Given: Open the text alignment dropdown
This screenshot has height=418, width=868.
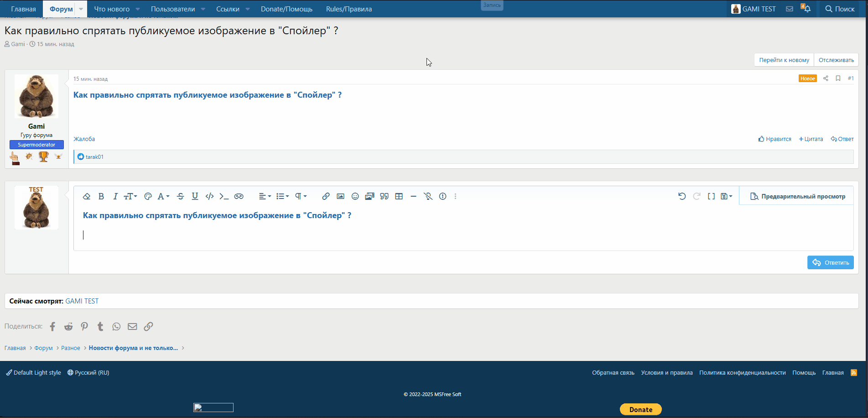Looking at the screenshot, I should pyautogui.click(x=265, y=196).
